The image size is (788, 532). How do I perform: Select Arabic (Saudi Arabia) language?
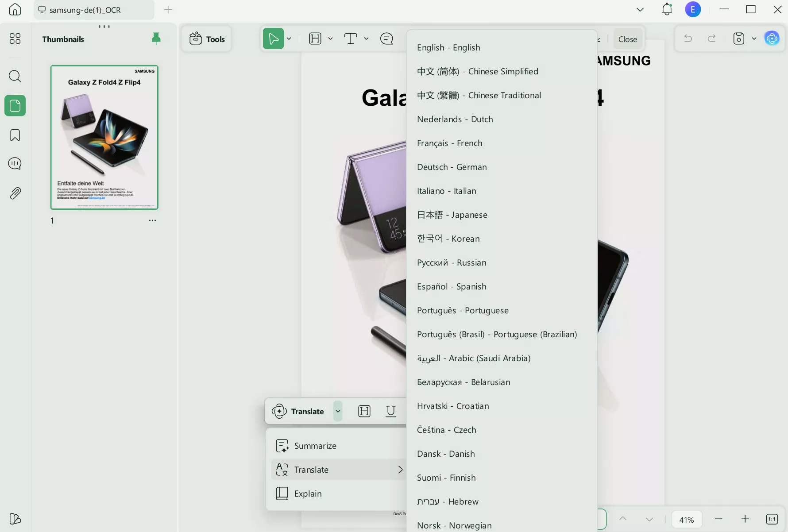pos(502,358)
